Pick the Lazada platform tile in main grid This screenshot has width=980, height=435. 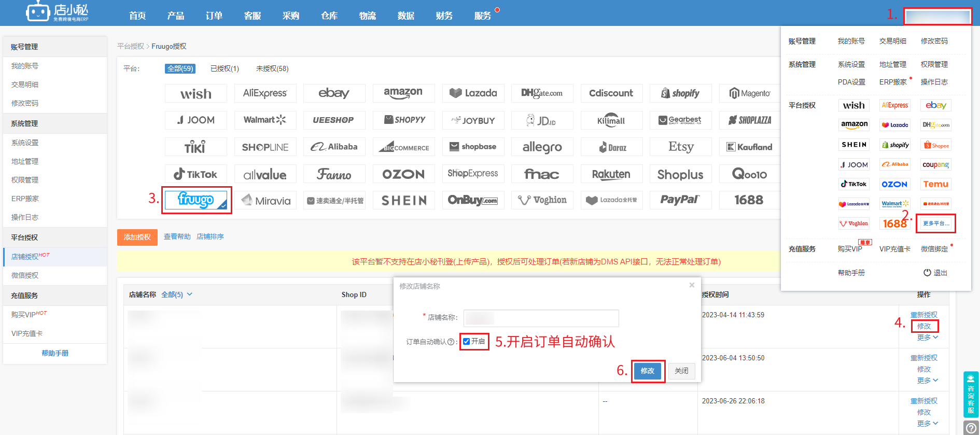pyautogui.click(x=473, y=93)
